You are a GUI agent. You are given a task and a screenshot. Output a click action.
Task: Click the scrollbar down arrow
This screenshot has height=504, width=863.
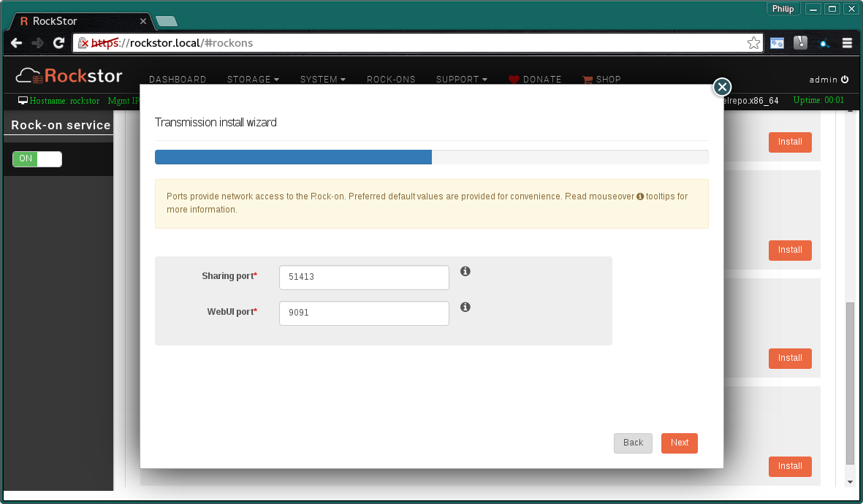click(850, 482)
